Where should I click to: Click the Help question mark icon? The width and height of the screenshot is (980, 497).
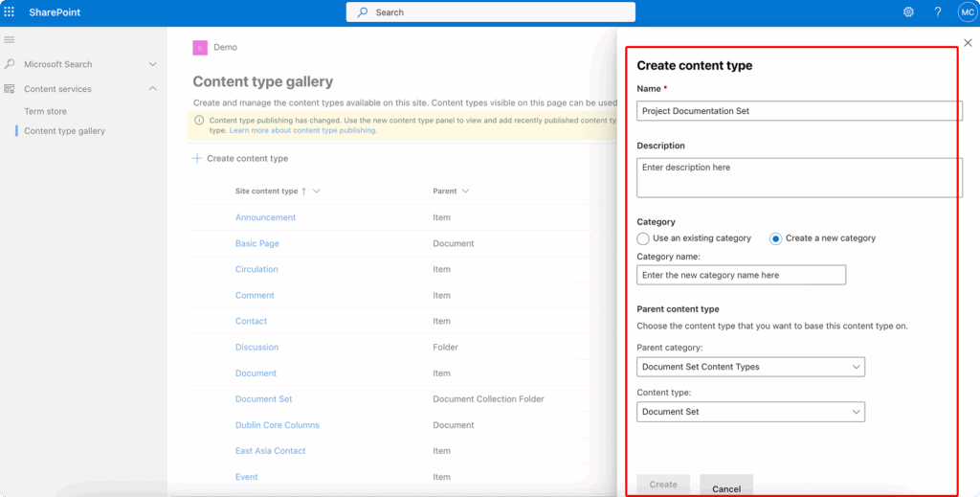pyautogui.click(x=938, y=12)
